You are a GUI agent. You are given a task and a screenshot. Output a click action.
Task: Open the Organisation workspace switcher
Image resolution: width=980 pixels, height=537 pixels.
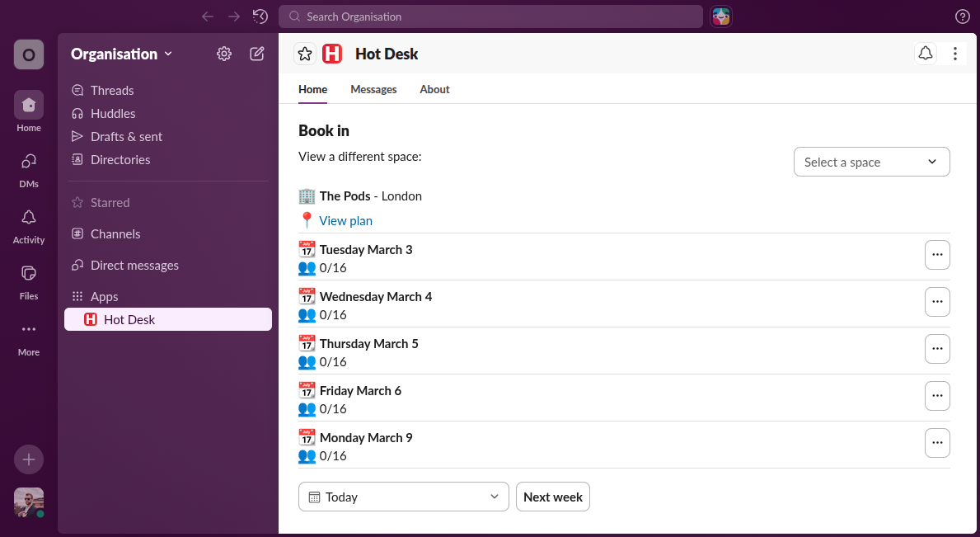[x=120, y=54]
